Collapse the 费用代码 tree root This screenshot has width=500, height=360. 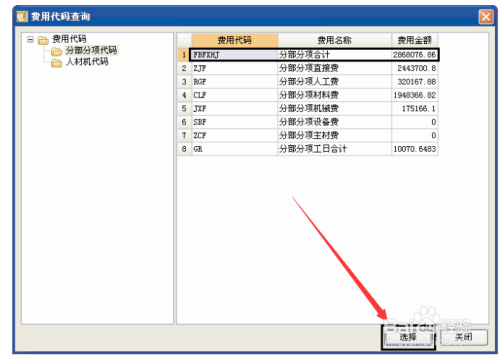(30, 39)
